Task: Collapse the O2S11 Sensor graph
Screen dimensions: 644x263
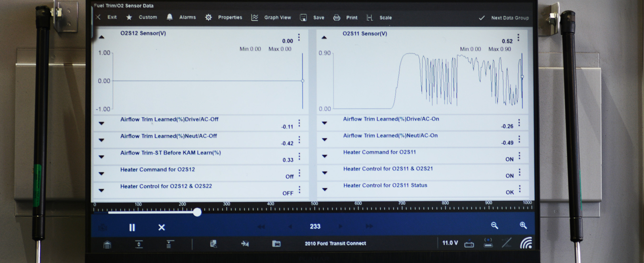Action: click(324, 38)
